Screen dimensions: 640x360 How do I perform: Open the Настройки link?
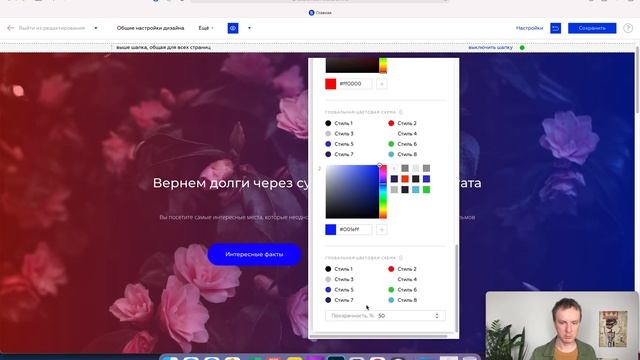click(529, 28)
